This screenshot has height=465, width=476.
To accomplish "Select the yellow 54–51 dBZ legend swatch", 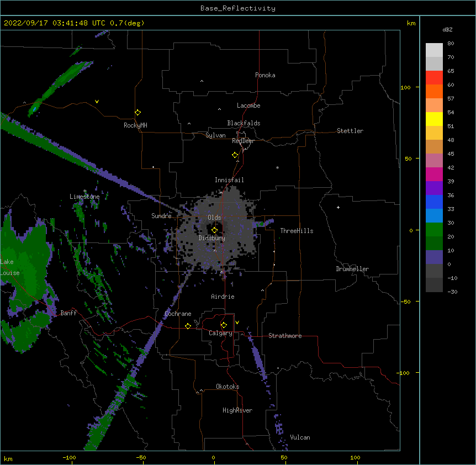I will (x=434, y=119).
